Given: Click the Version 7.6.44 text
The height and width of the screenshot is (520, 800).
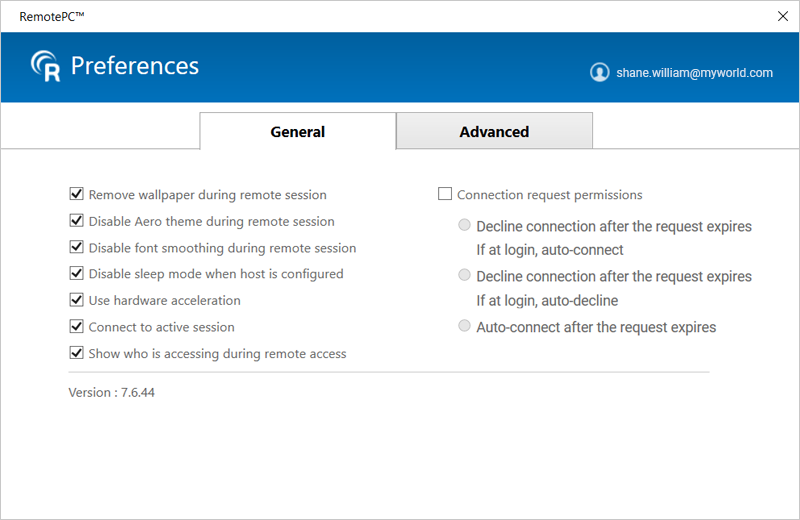Looking at the screenshot, I should click(x=112, y=393).
